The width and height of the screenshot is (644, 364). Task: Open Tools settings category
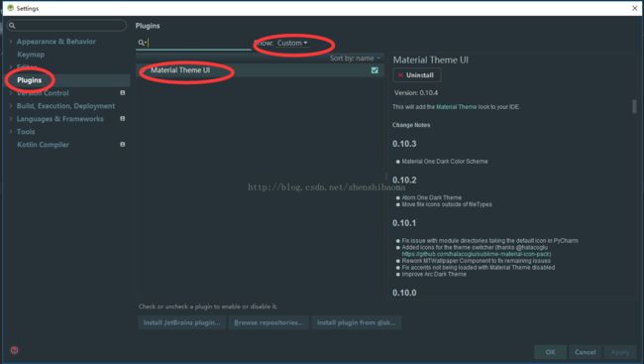pos(26,132)
